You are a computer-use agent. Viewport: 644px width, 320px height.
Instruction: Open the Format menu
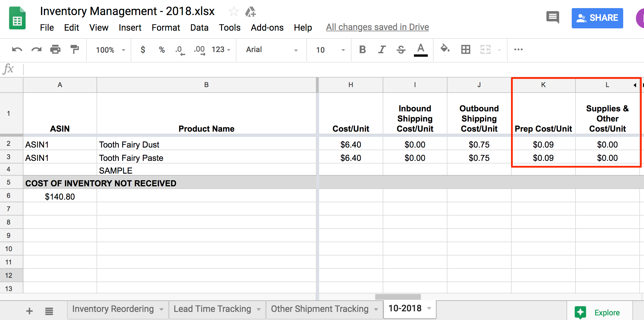click(x=166, y=27)
